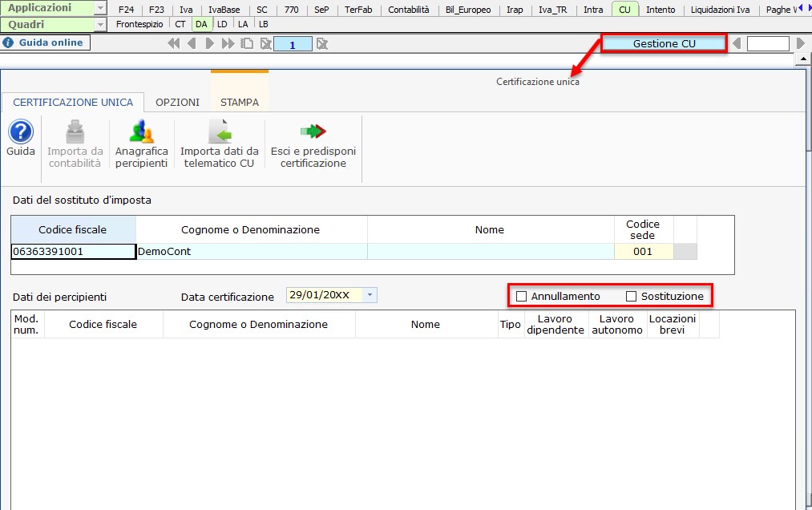Go to previous record arrow

192,44
